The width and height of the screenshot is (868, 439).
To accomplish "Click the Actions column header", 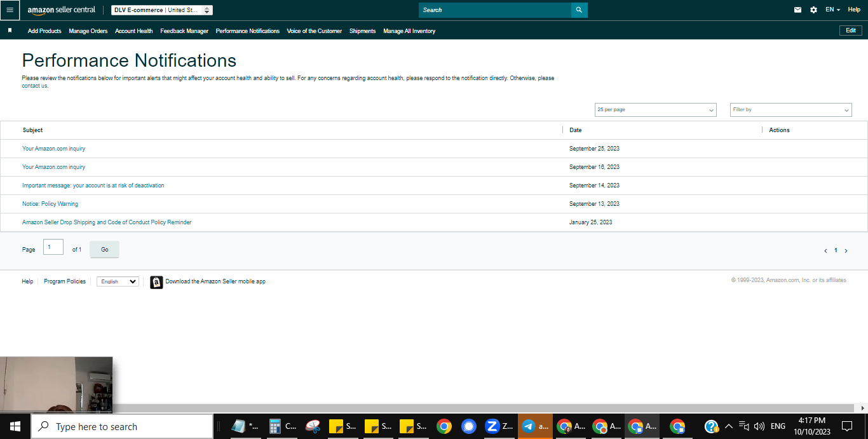I will 779,130.
